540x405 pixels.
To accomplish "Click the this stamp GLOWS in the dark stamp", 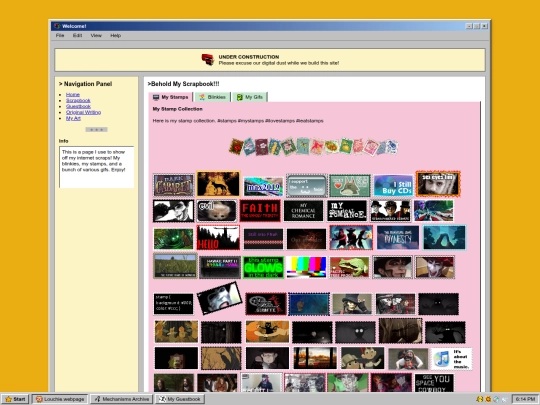I will click(x=263, y=267).
